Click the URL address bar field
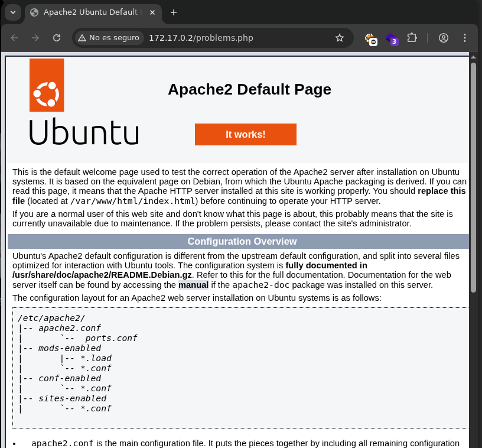 (x=236, y=38)
